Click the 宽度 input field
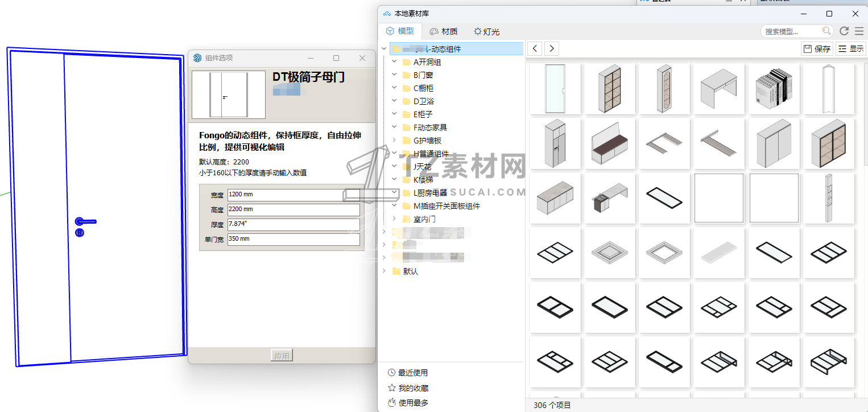The height and width of the screenshot is (412, 868). click(294, 195)
